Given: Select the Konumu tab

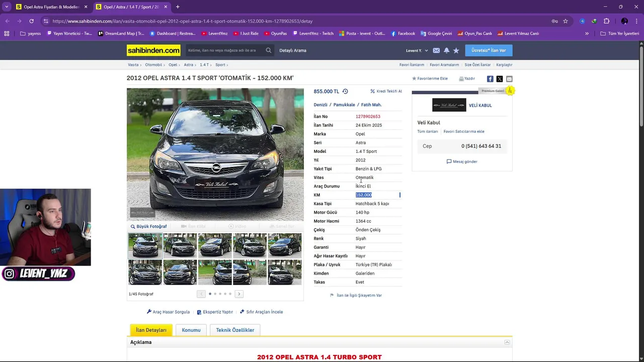Looking at the screenshot, I should pos(191,330).
